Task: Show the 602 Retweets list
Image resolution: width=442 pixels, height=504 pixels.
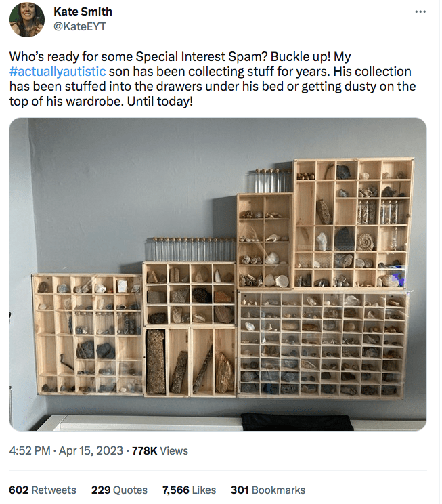Action: (43, 490)
